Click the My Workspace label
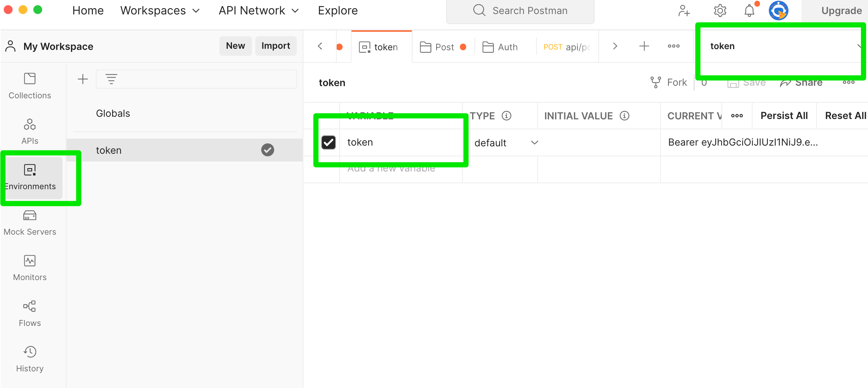This screenshot has height=388, width=868. 58,47
